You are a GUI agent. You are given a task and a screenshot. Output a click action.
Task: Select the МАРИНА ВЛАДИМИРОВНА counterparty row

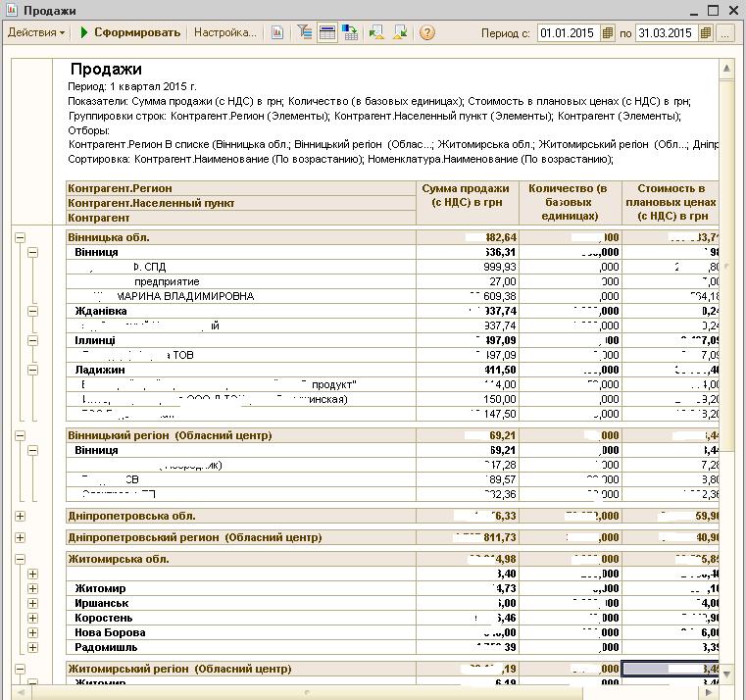(x=241, y=296)
